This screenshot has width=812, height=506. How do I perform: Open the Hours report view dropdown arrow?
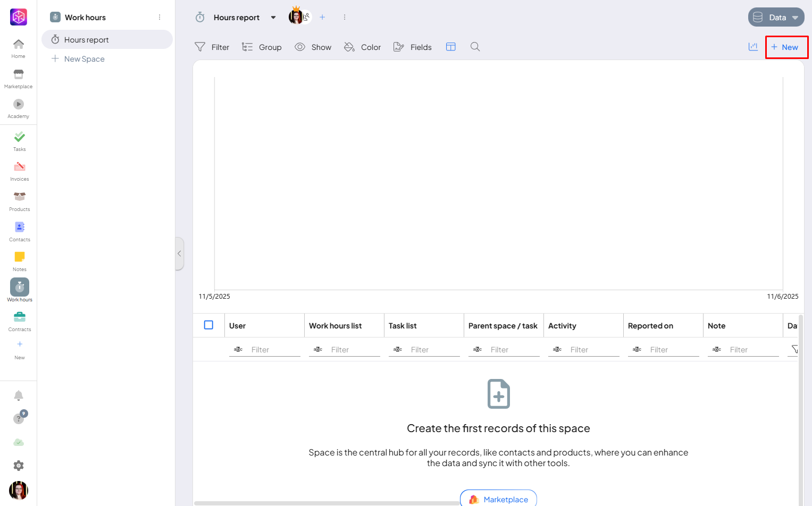tap(273, 18)
